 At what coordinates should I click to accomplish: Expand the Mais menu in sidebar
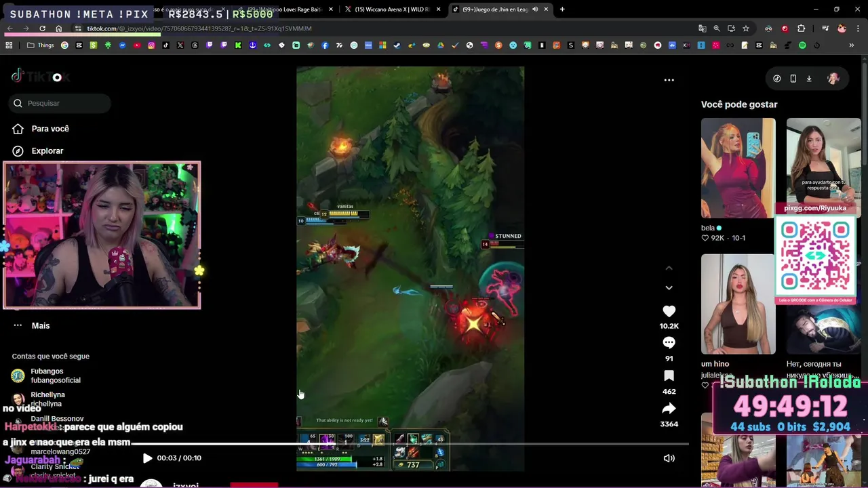(x=31, y=325)
